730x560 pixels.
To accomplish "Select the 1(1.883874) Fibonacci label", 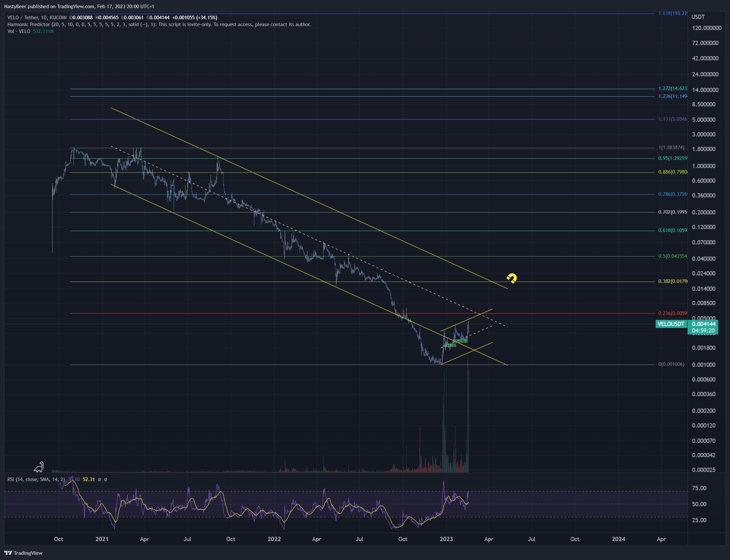I will (671, 148).
